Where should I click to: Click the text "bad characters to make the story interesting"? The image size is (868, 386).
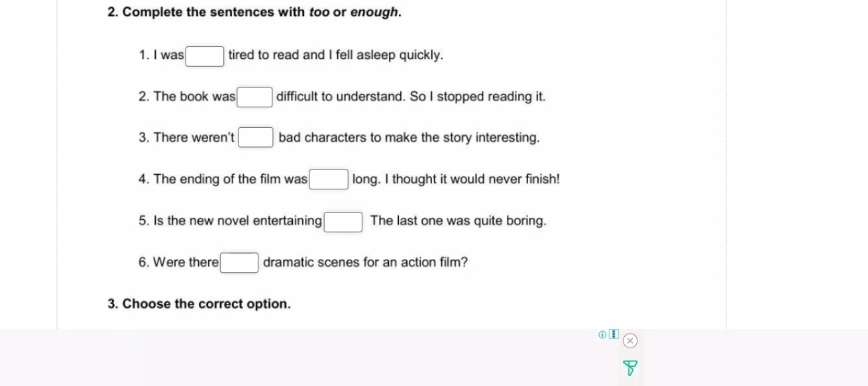409,138
